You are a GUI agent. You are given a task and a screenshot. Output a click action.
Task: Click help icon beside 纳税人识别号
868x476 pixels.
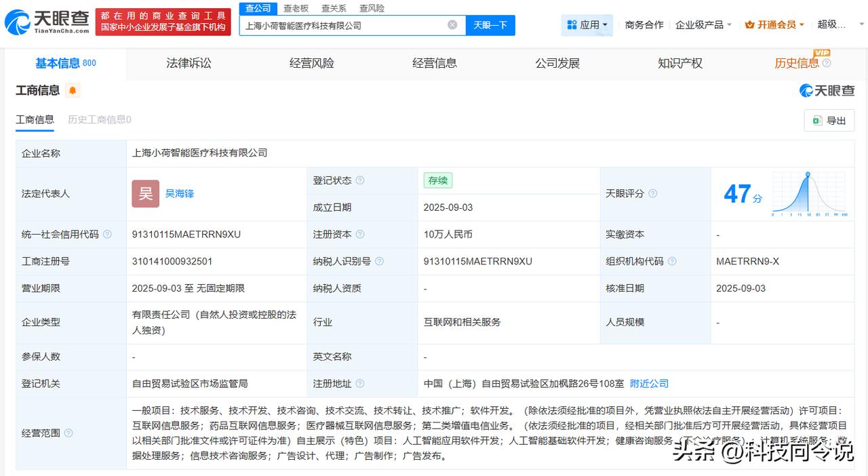click(379, 261)
